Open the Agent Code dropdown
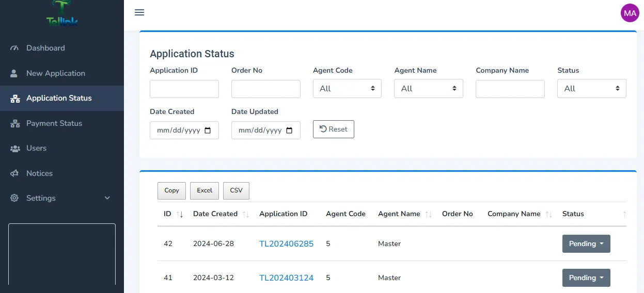The height and width of the screenshot is (293, 644). pyautogui.click(x=347, y=89)
